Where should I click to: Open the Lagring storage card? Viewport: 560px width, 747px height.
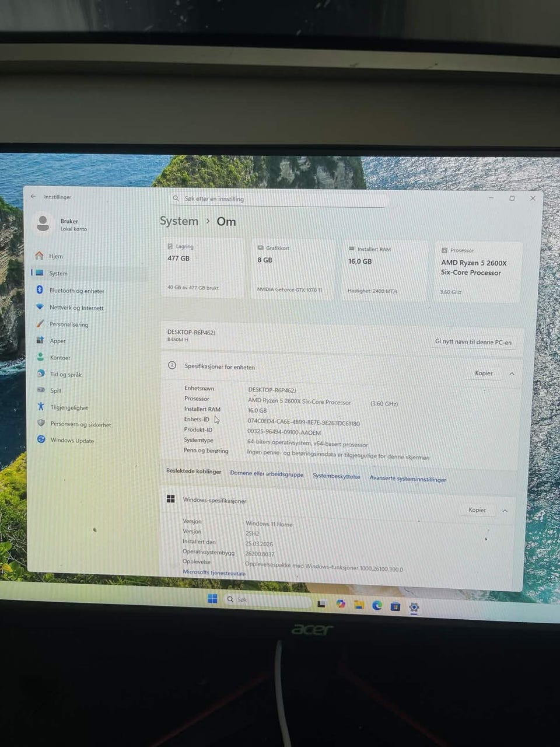[202, 268]
